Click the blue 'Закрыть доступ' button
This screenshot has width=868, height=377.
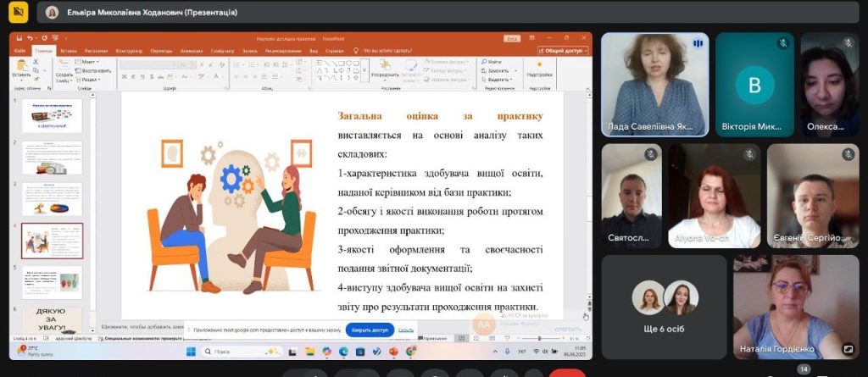coord(370,330)
